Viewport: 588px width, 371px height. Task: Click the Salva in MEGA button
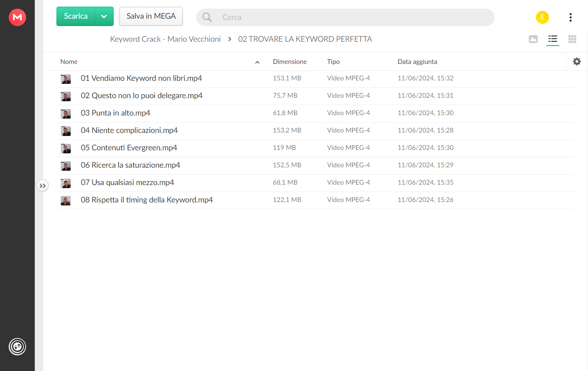coord(151,17)
